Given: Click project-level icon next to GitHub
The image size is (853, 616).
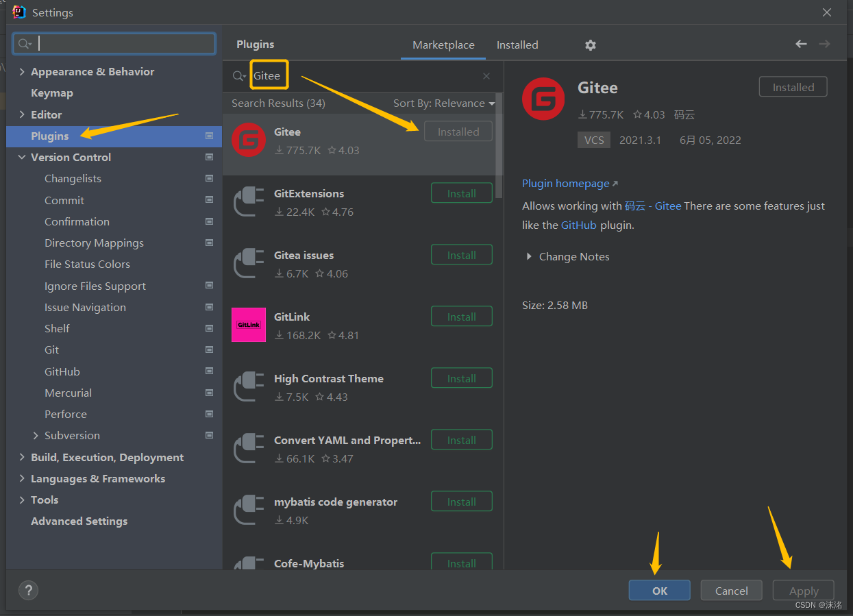Looking at the screenshot, I should (x=209, y=371).
